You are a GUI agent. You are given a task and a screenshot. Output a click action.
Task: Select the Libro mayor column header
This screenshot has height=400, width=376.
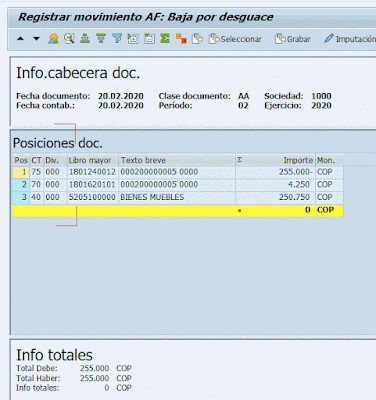click(93, 160)
